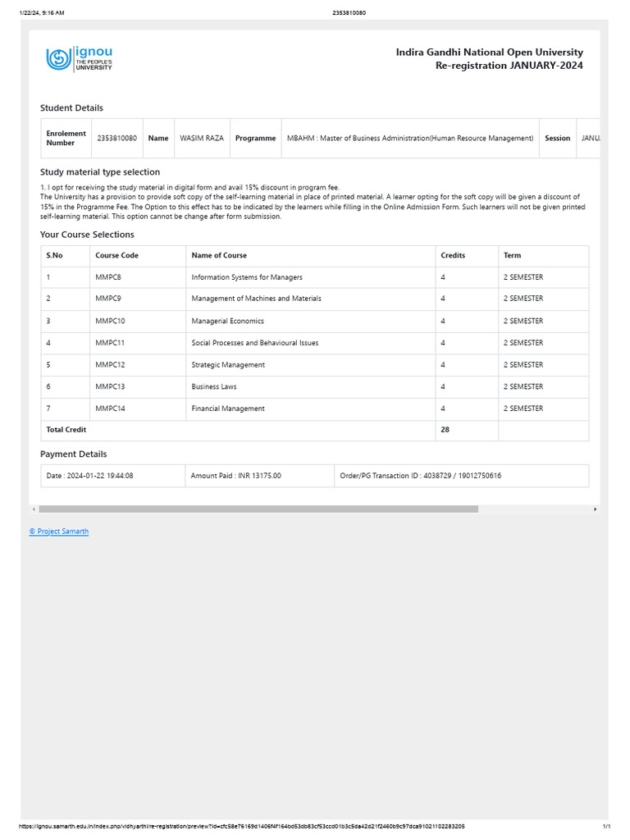Click the Credits column header

coord(453,256)
